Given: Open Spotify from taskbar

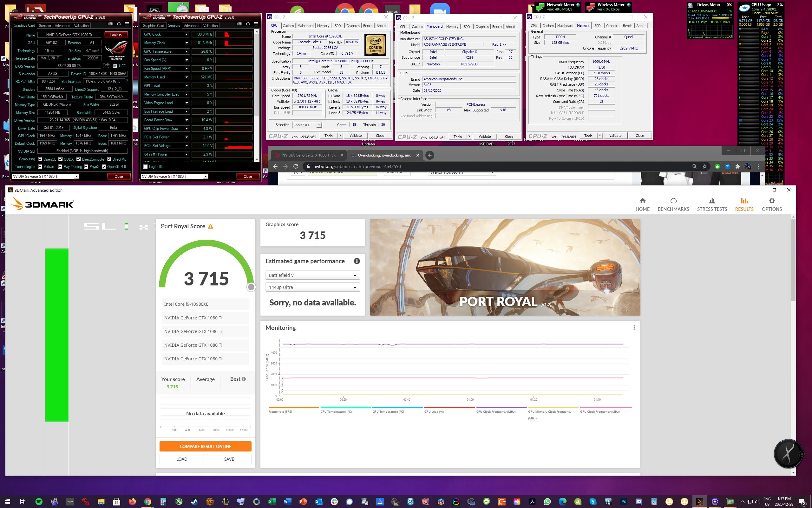Looking at the screenshot, I should (x=39, y=502).
